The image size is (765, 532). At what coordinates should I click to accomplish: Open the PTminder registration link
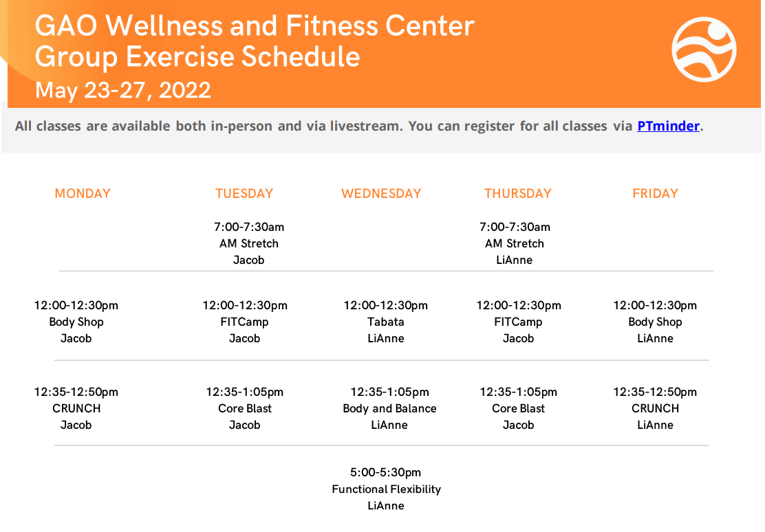[668, 126]
